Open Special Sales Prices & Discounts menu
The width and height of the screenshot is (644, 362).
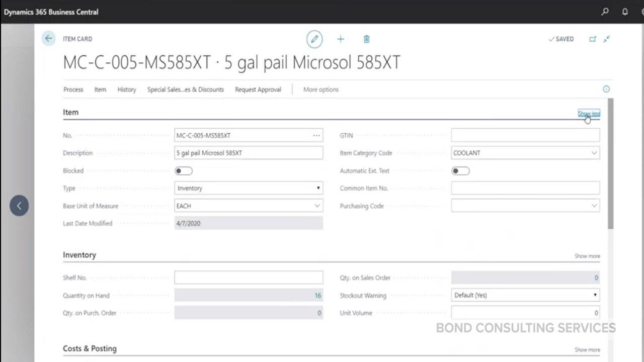185,89
